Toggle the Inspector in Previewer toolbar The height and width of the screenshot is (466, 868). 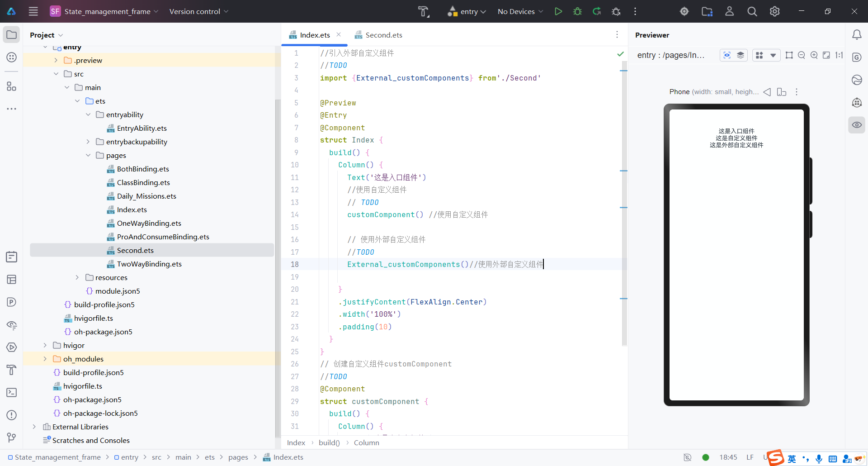point(727,55)
